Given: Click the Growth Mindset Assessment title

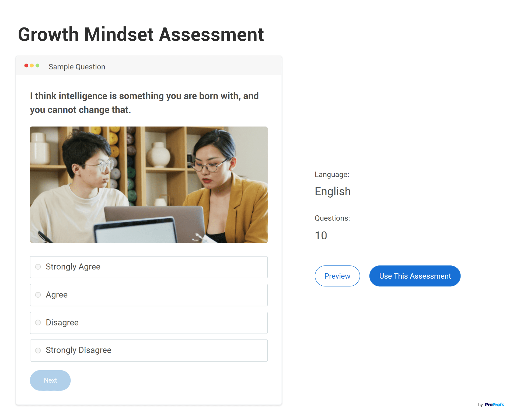Looking at the screenshot, I should point(141,34).
